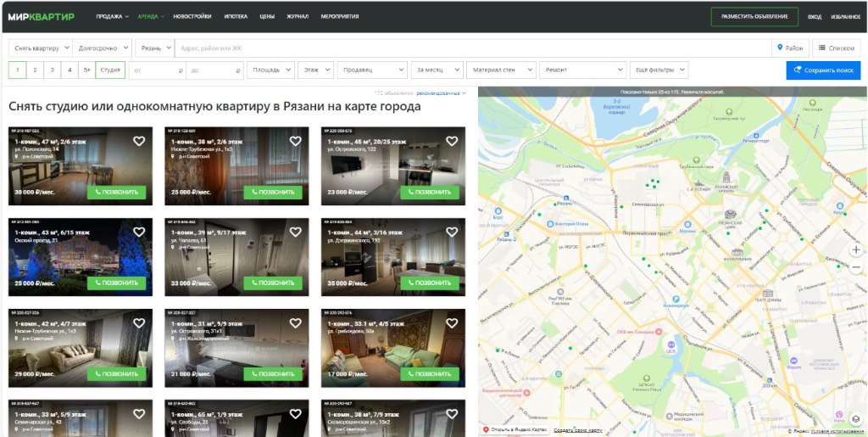Image resolution: width=868 pixels, height=437 pixels.
Task: Open the map layers icon
Action: 856,419
